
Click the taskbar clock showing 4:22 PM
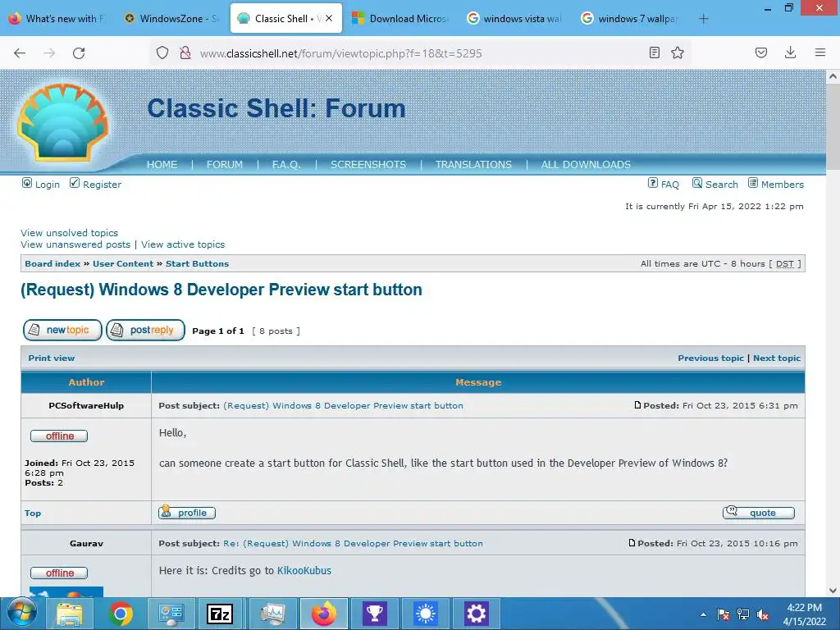[804, 614]
